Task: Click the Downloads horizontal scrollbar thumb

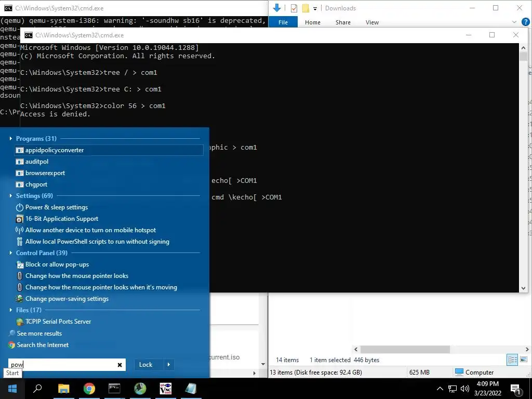Action: tap(405, 349)
